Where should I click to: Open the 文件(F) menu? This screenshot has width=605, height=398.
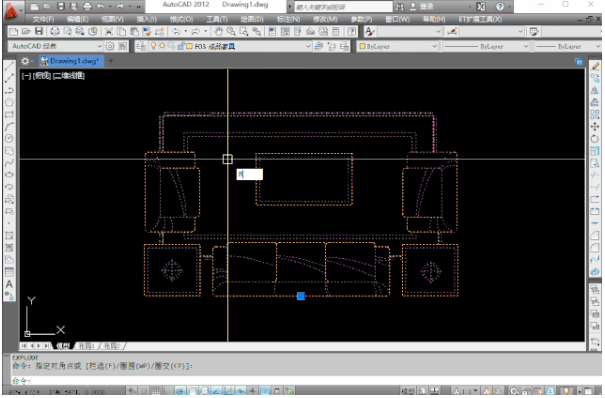tap(43, 19)
